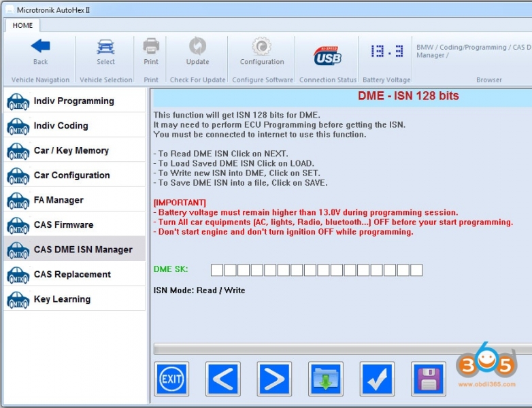Click the 'Browser' group label
Screen dimensions: 532x408
click(x=489, y=80)
